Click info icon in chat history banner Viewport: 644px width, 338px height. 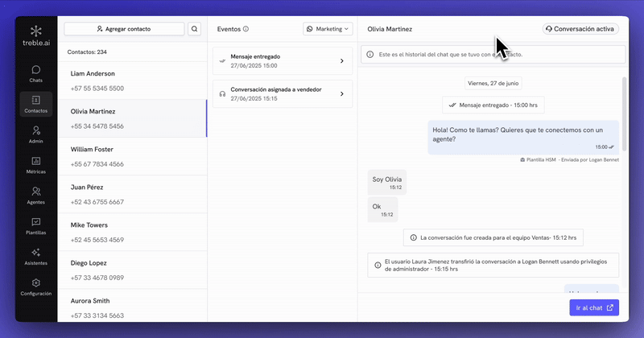pos(370,54)
